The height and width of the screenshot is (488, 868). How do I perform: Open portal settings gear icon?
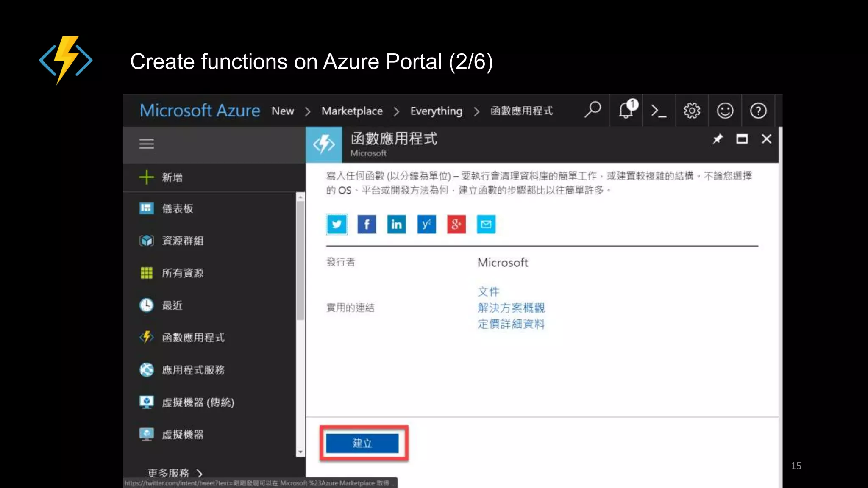692,111
